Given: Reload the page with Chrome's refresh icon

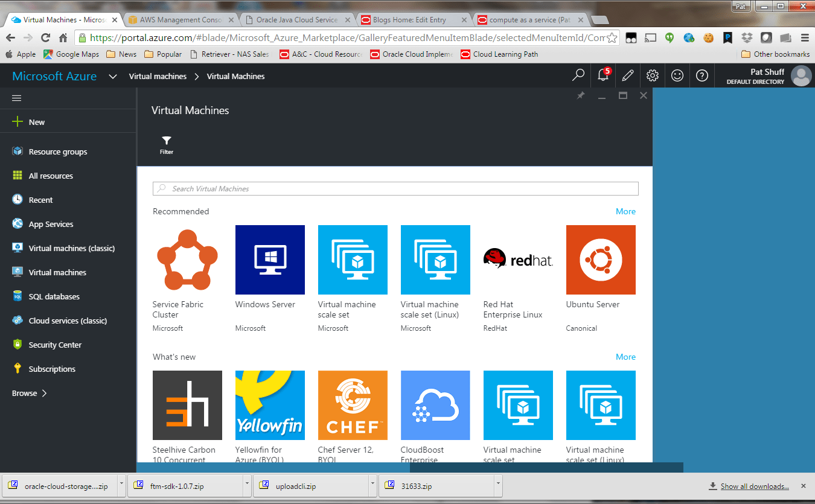Looking at the screenshot, I should click(x=45, y=38).
